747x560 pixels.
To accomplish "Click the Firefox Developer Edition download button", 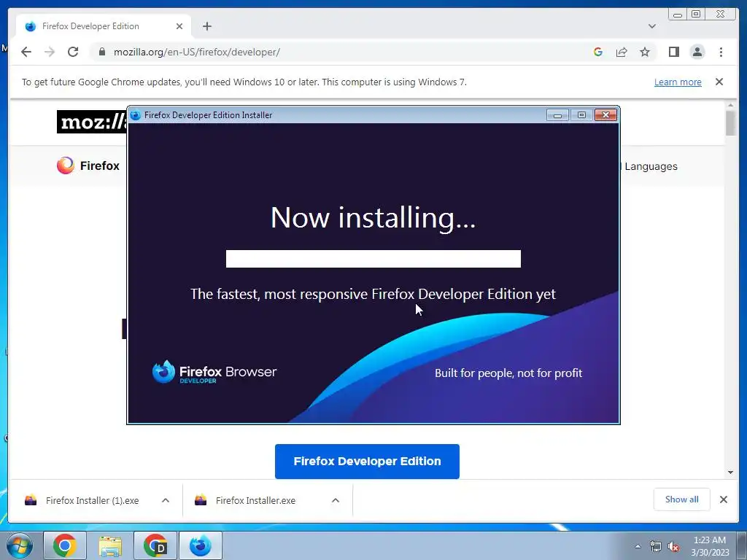I will pos(367,461).
